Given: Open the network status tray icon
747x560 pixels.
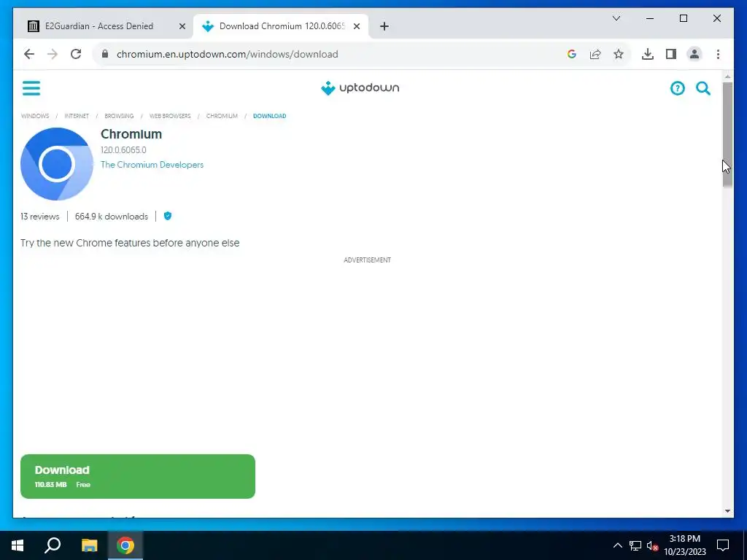Looking at the screenshot, I should coord(635,545).
